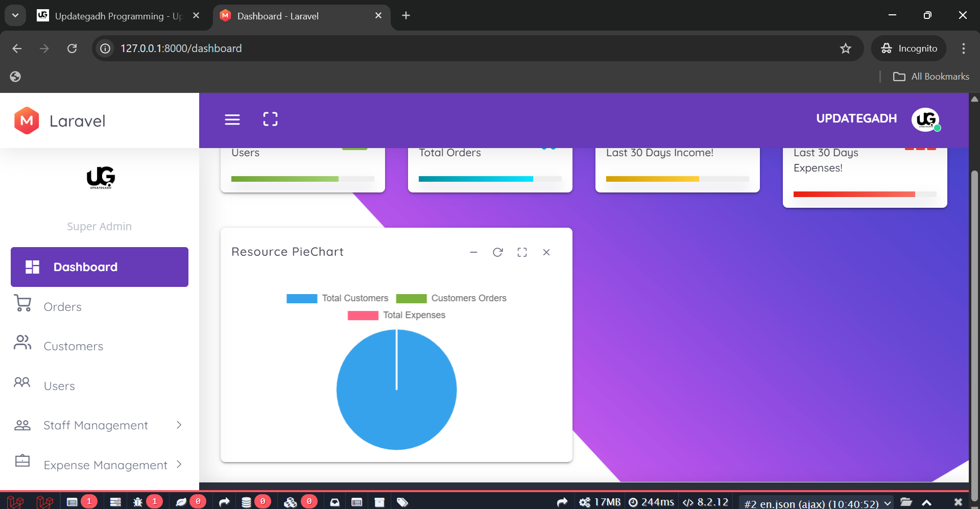Click the Users icon in sidebar
980x509 pixels.
pos(22,382)
